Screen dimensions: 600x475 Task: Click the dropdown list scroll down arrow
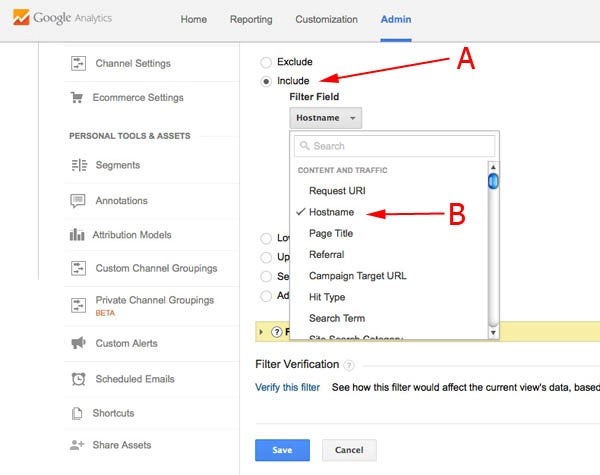[x=493, y=333]
